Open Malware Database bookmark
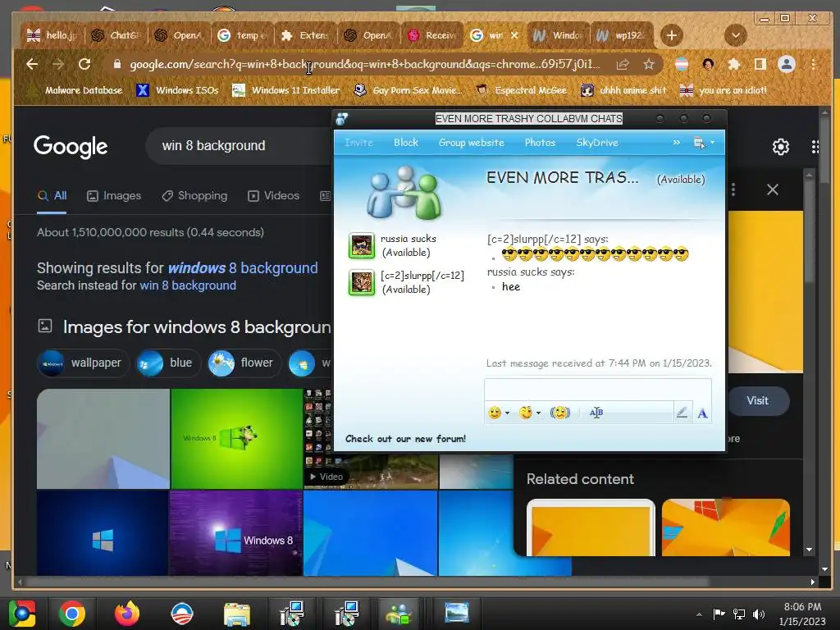 click(x=75, y=90)
